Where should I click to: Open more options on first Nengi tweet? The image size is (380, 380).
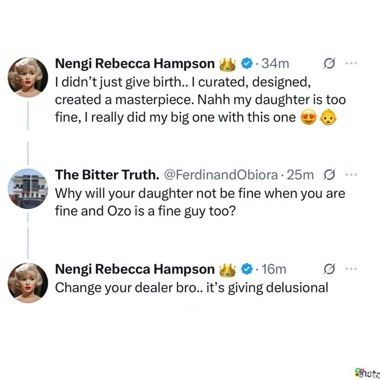[351, 63]
